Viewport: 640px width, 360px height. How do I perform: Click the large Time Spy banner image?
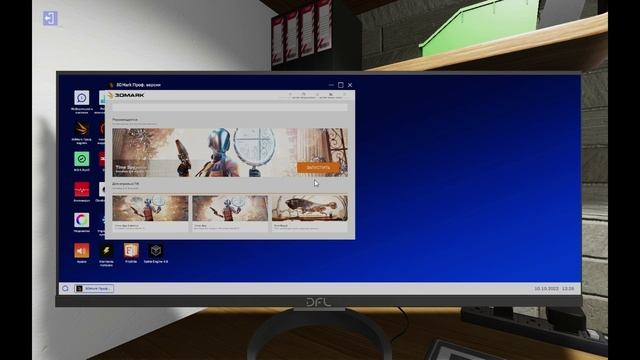(x=230, y=152)
